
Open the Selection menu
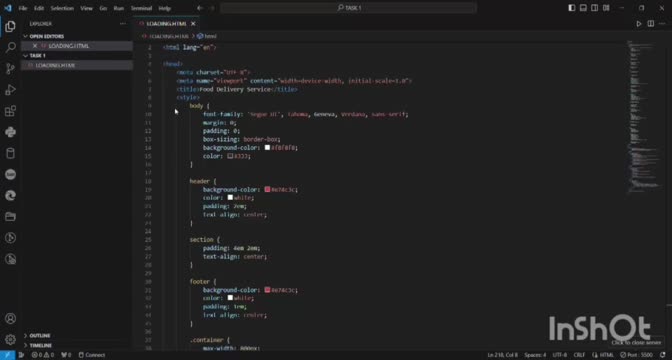[62, 8]
